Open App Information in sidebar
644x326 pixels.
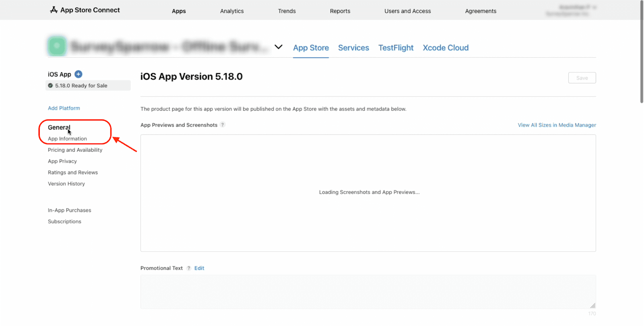point(67,139)
